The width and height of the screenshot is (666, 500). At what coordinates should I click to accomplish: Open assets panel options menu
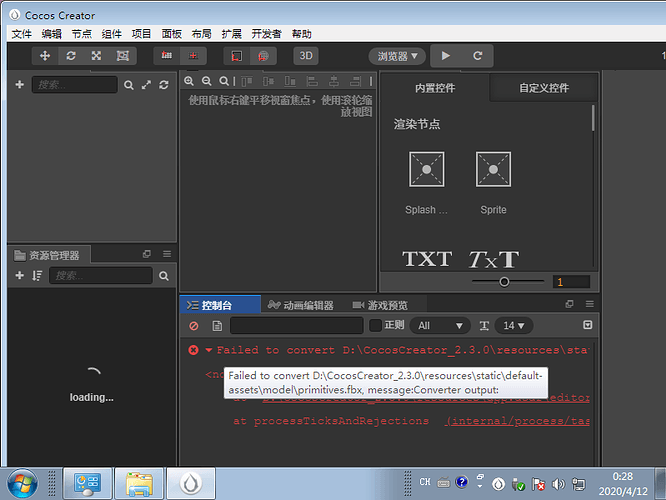click(x=167, y=254)
